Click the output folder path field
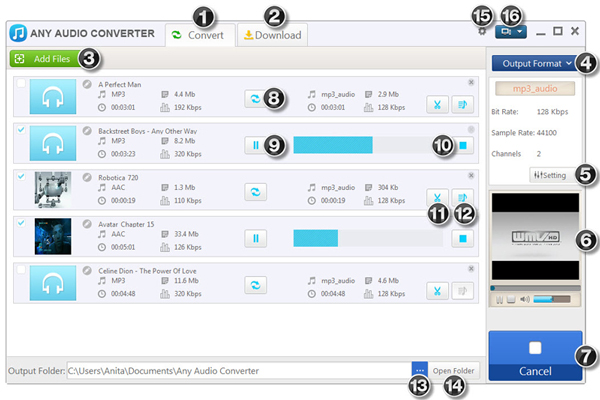Screen dimensions: 600x400 point(239,371)
